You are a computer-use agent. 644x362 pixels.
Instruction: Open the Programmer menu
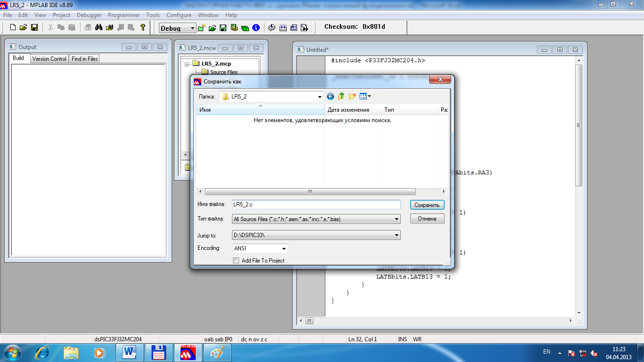coord(124,15)
